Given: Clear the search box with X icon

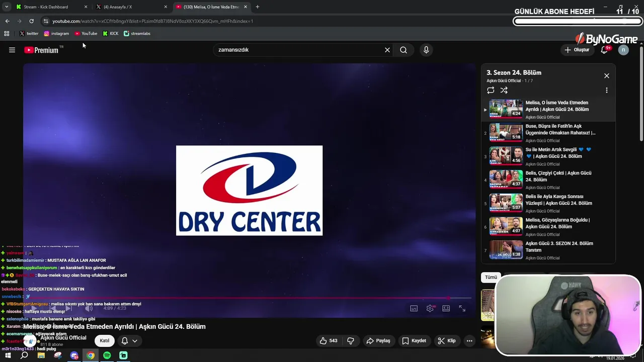Looking at the screenshot, I should click(387, 50).
